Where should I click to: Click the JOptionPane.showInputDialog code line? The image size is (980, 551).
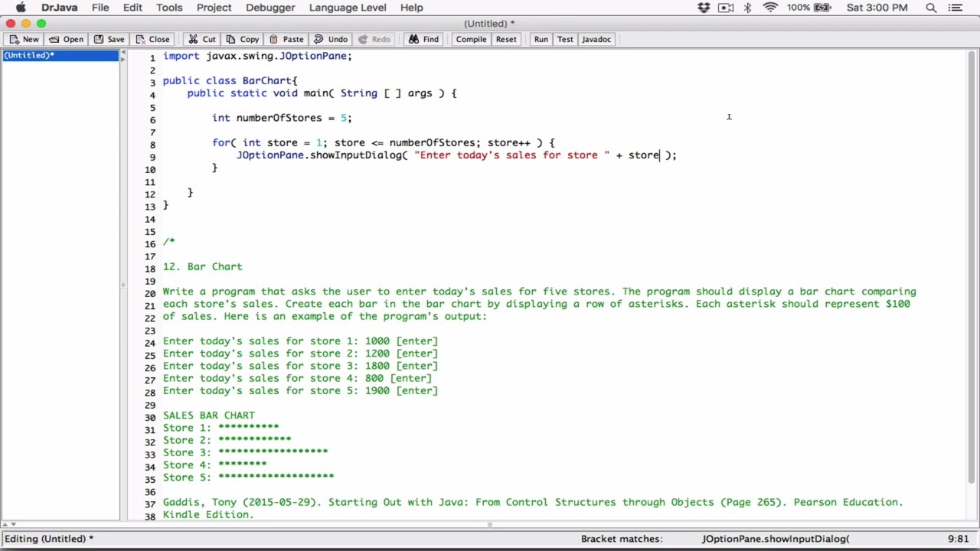pyautogui.click(x=456, y=155)
